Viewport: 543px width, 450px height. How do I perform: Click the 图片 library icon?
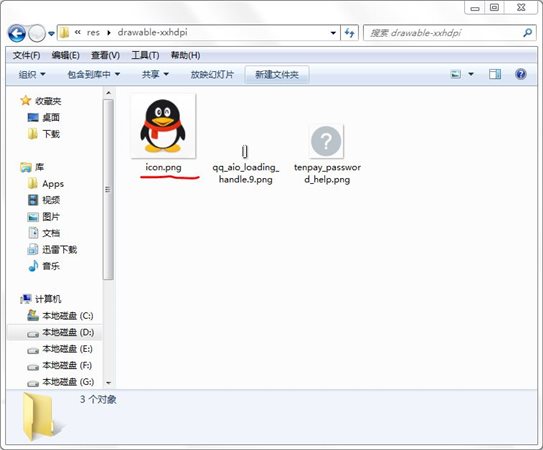(33, 217)
